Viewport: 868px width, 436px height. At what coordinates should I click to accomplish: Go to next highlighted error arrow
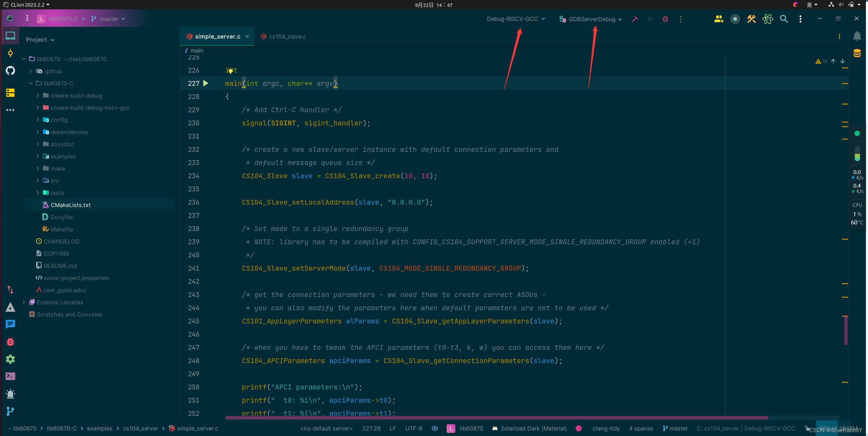tap(842, 61)
